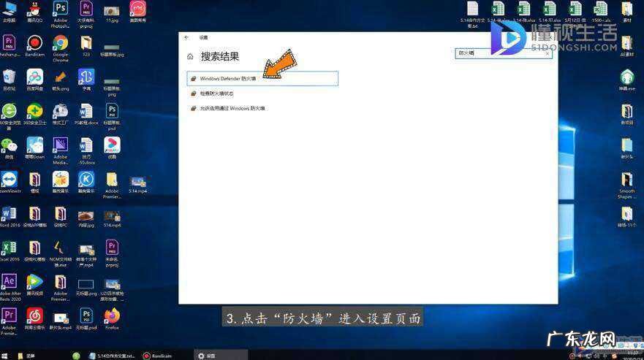This screenshot has height=360, width=644.
Task: Open the 无标题.png file on desktop
Action: pyautogui.click(x=86, y=288)
